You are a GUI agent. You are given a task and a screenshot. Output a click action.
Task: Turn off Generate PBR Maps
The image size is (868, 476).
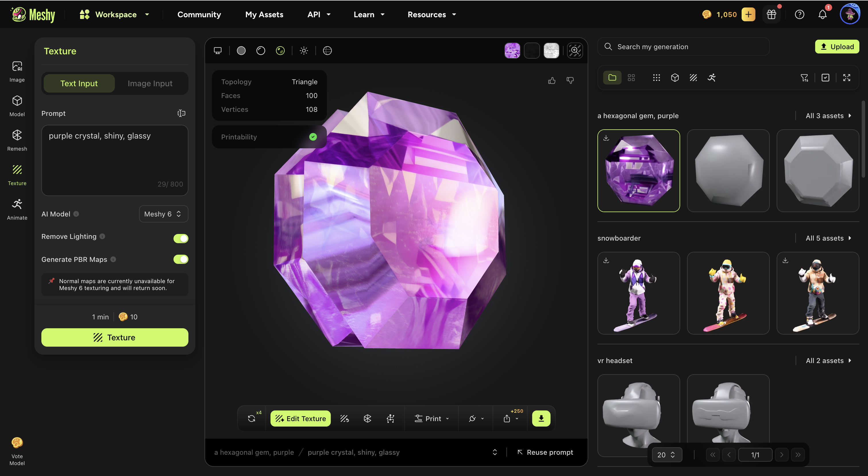pos(181,259)
